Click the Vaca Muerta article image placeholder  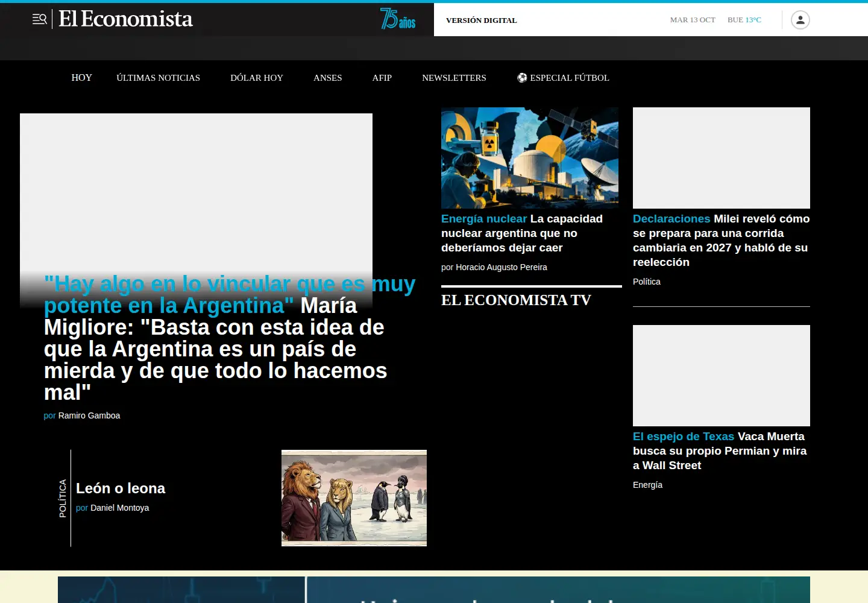pos(722,376)
